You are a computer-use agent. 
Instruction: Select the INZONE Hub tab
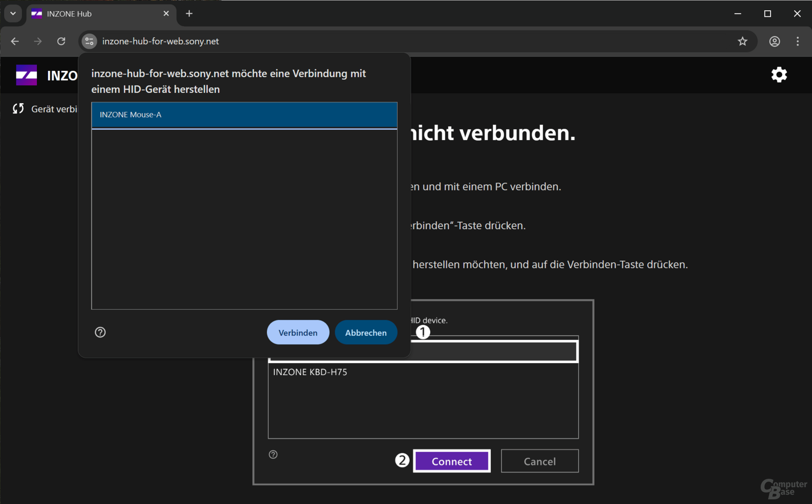pos(93,14)
